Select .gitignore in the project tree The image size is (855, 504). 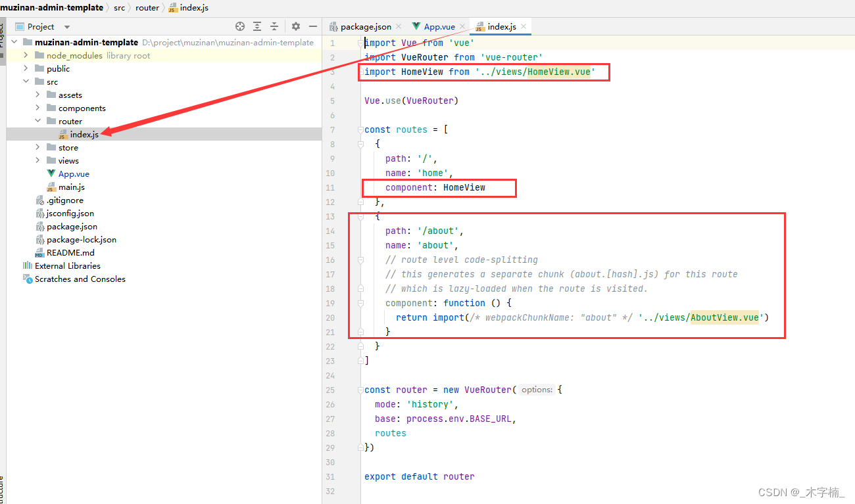(65, 200)
